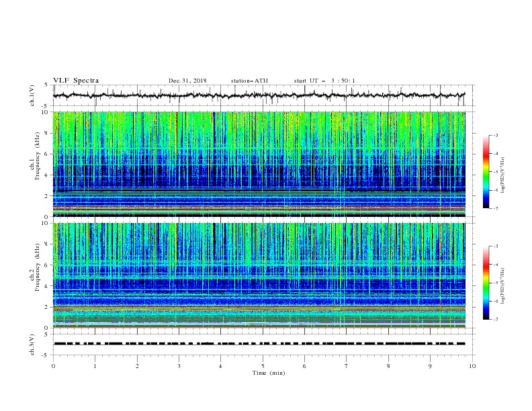Viewport: 532px width, 411px height.
Task: Click the ch.1 spectrogram color scale bar
Action: pos(486,172)
